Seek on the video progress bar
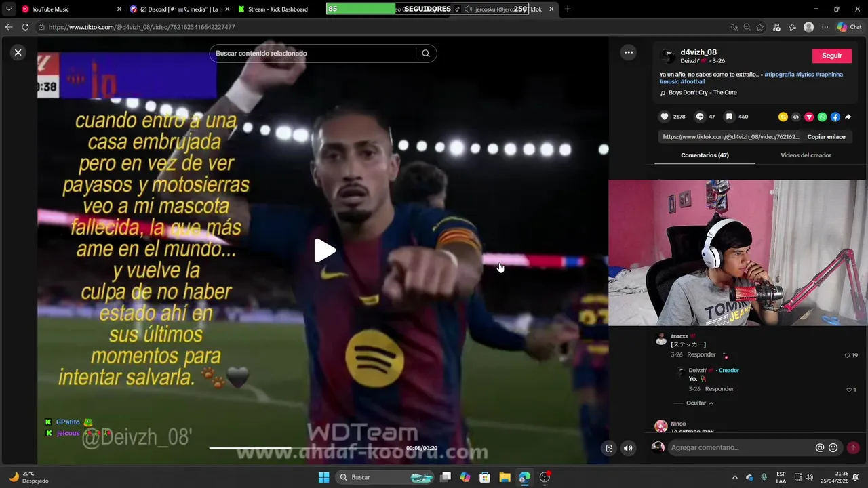Screen dimensions: 868x488 323,448
